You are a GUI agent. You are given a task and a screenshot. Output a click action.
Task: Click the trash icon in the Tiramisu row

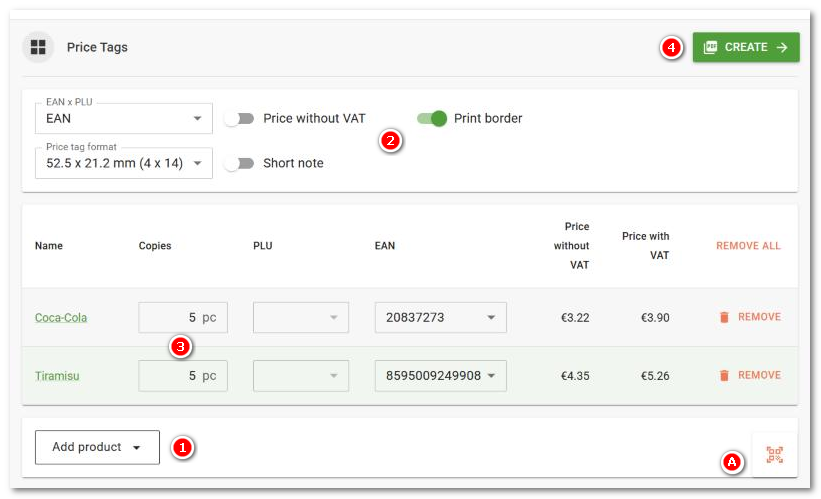coord(724,375)
